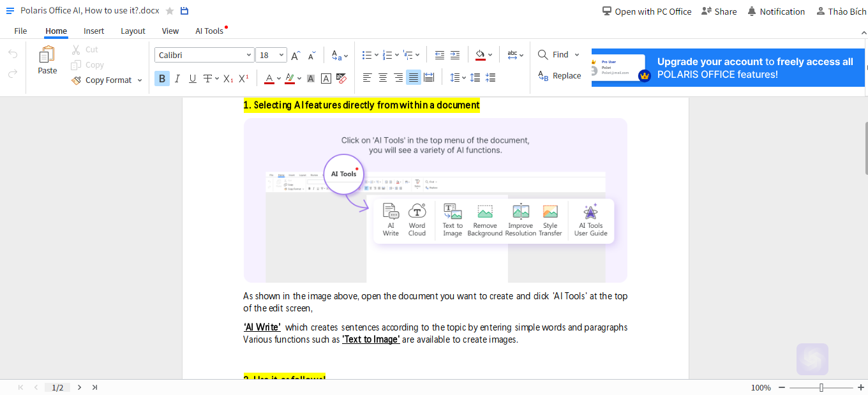Click the zoom slider handle
Viewport: 868px width, 395px height.
[x=821, y=387]
